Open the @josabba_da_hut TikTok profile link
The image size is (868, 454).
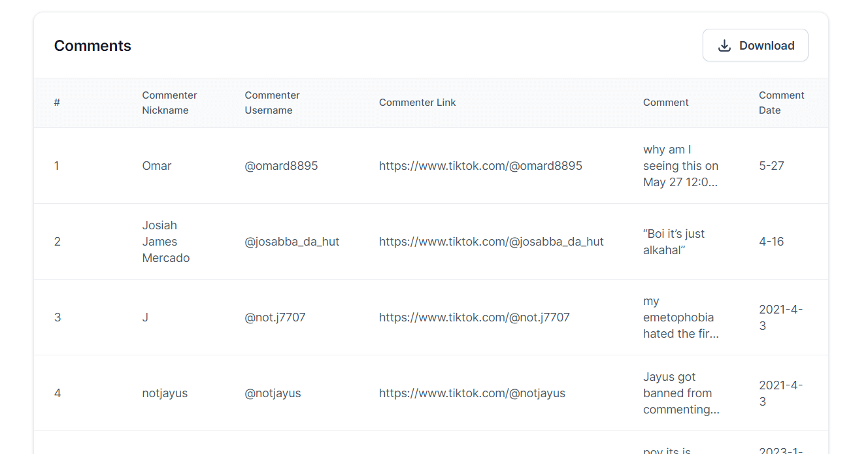[x=491, y=242]
